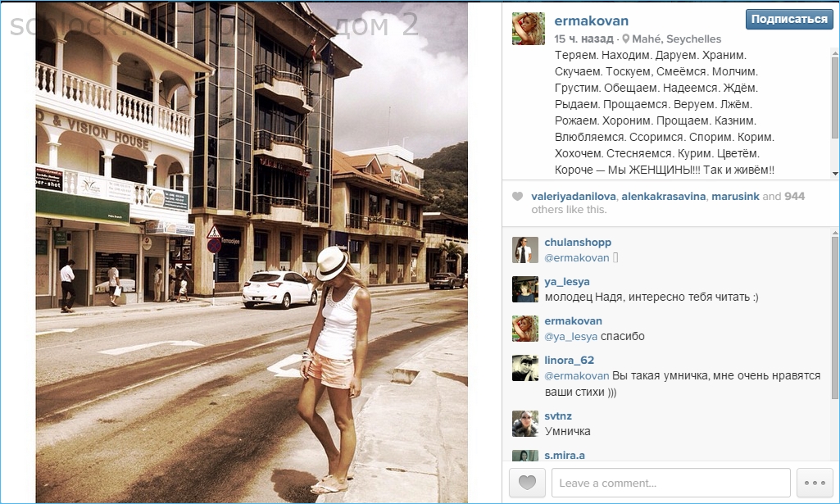The image size is (840, 504).
Task: Open svtnz's avatar thumbnail
Action: click(525, 424)
